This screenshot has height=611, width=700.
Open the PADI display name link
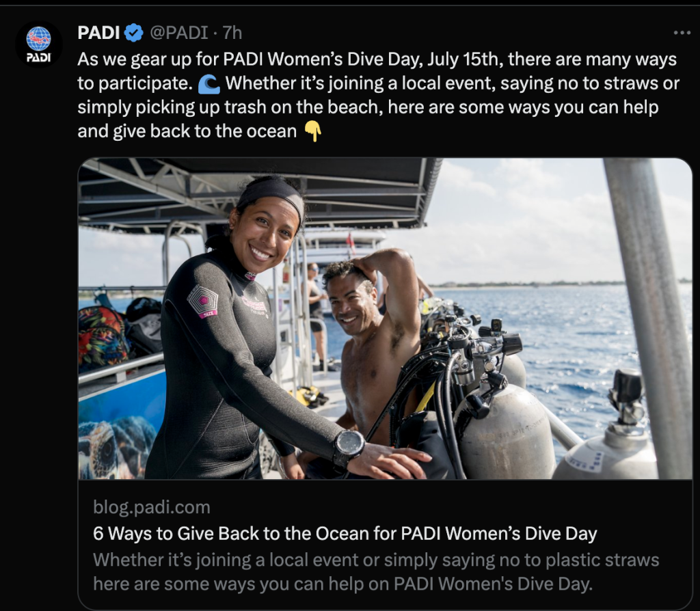[98, 33]
